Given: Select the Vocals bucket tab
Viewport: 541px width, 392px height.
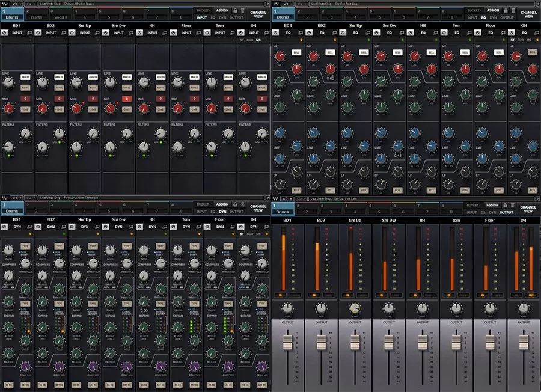Looking at the screenshot, I should [x=60, y=14].
